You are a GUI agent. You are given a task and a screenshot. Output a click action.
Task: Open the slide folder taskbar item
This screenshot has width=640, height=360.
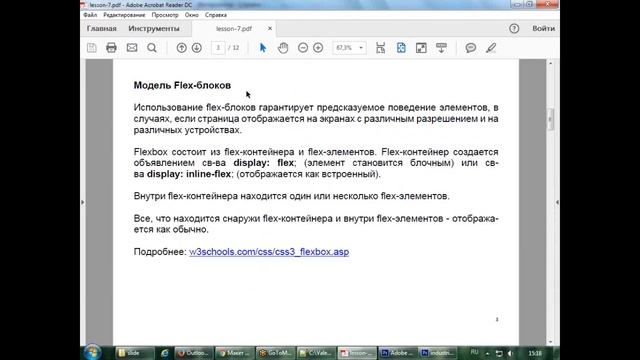click(x=135, y=353)
